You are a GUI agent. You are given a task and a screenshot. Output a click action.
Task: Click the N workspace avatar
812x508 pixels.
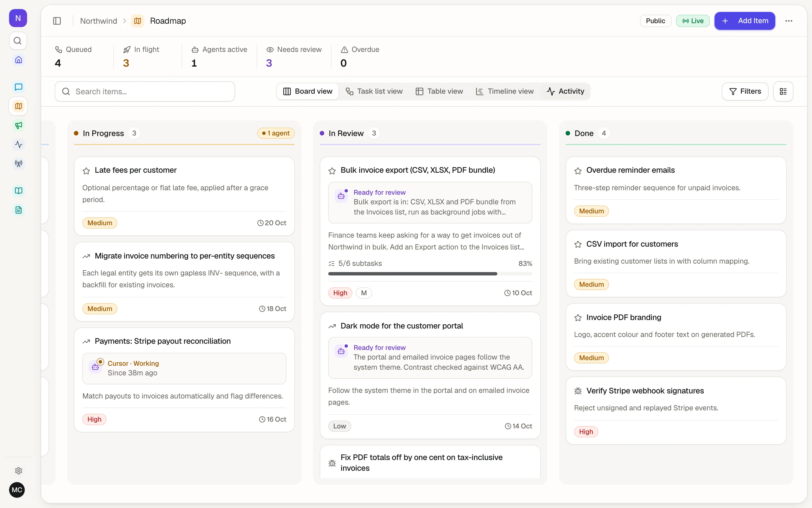pyautogui.click(x=18, y=18)
